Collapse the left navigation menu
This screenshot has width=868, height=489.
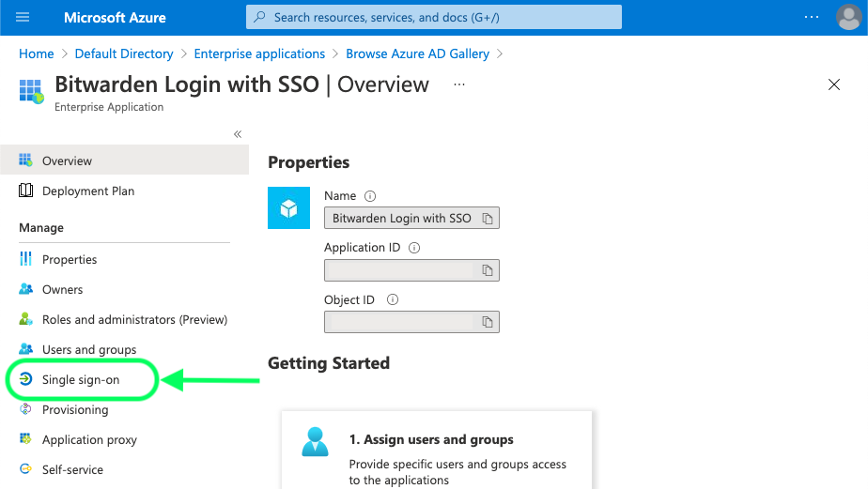pyautogui.click(x=238, y=134)
